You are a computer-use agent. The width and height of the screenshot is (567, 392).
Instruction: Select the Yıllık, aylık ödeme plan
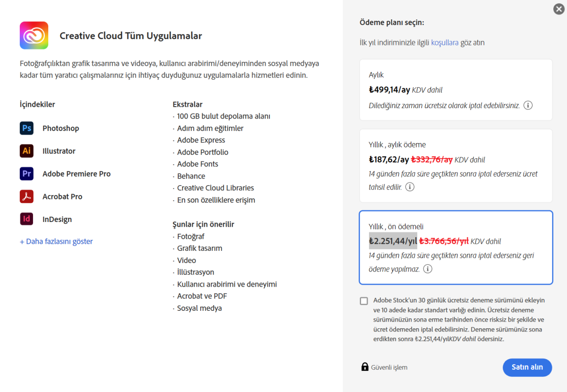click(x=456, y=166)
